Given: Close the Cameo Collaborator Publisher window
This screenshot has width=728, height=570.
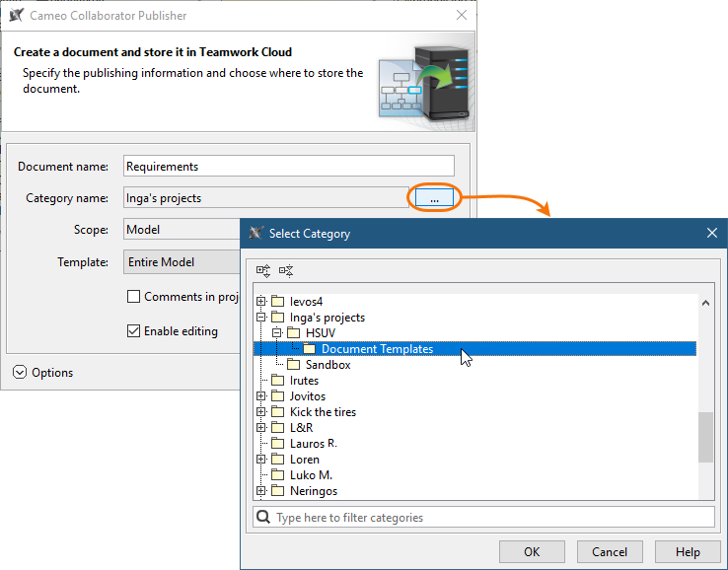Looking at the screenshot, I should pyautogui.click(x=462, y=15).
